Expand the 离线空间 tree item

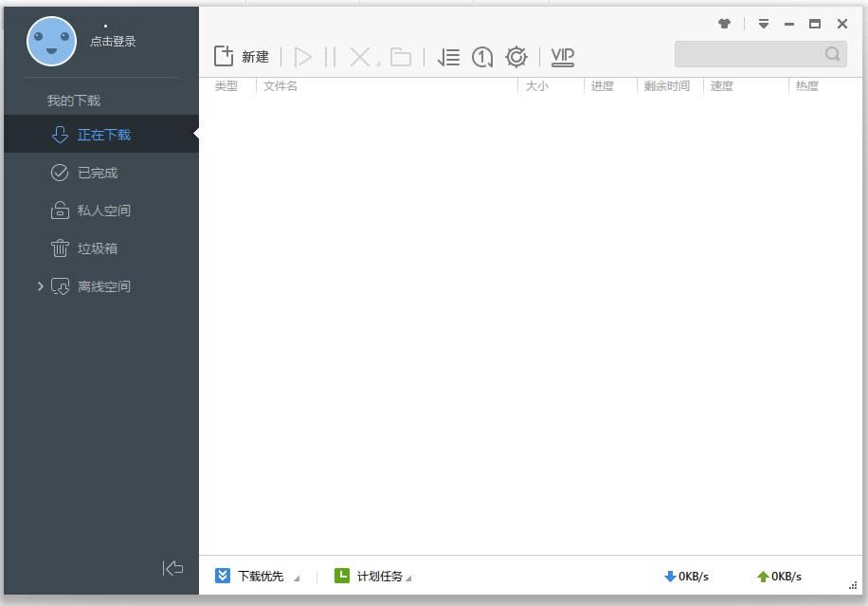pos(40,286)
